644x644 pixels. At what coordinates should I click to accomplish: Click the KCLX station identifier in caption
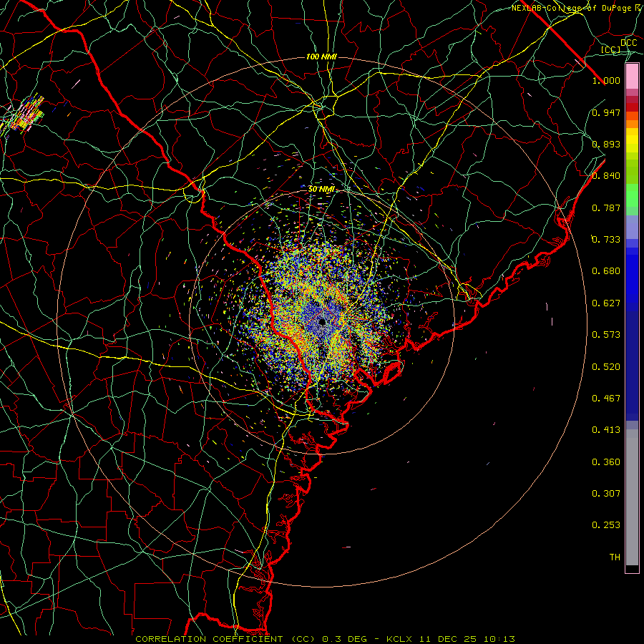click(400, 639)
